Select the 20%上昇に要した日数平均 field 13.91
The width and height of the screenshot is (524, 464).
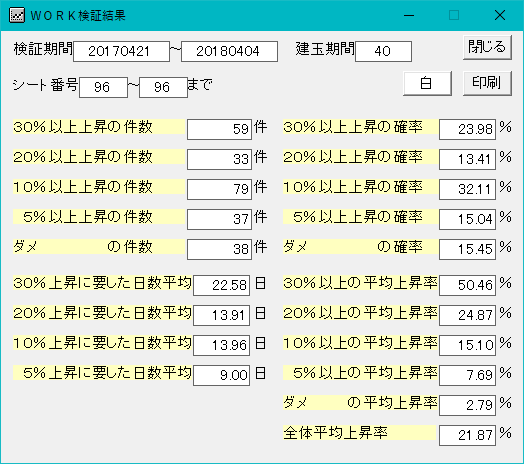(221, 315)
